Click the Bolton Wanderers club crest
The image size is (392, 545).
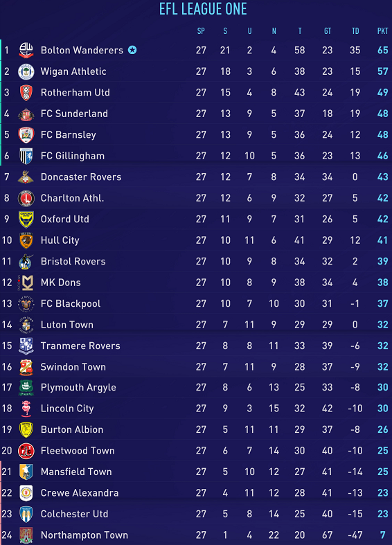26,50
